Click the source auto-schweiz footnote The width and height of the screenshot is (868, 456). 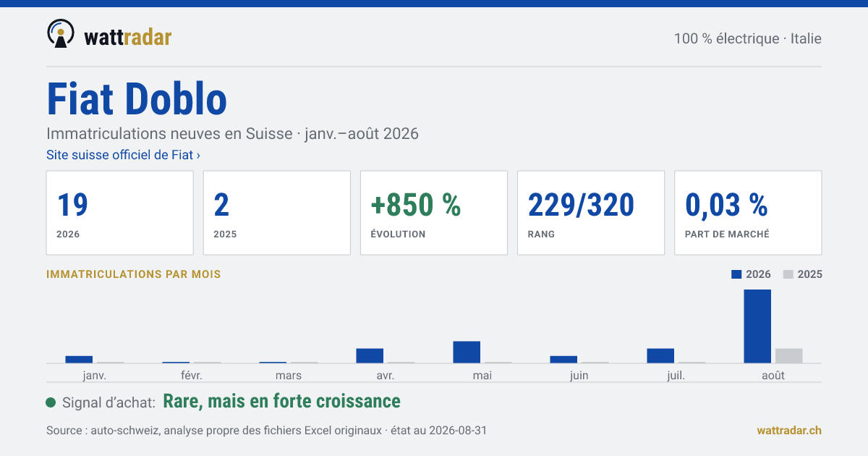pyautogui.click(x=267, y=430)
